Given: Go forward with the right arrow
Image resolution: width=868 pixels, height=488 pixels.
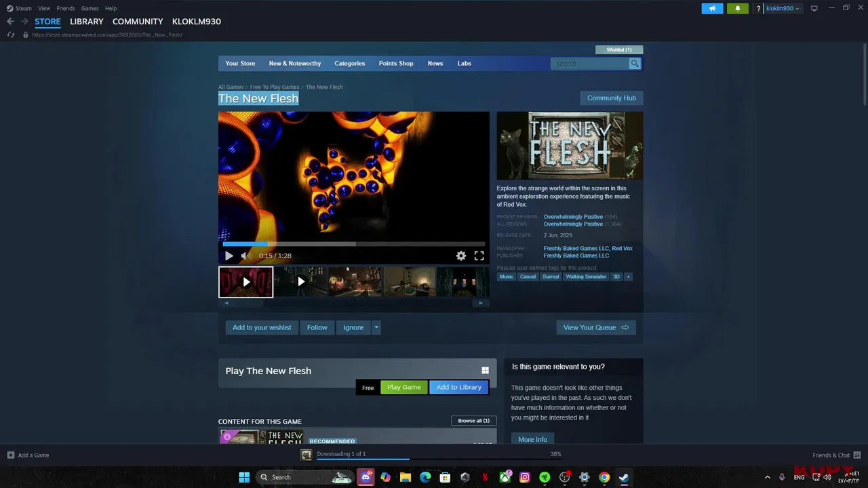Looking at the screenshot, I should pyautogui.click(x=24, y=22).
